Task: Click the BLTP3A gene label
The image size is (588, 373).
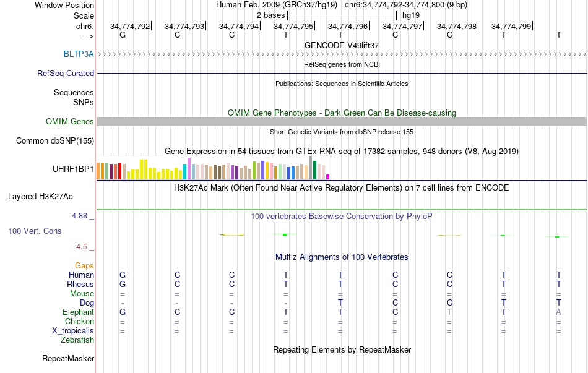Action: tap(79, 54)
